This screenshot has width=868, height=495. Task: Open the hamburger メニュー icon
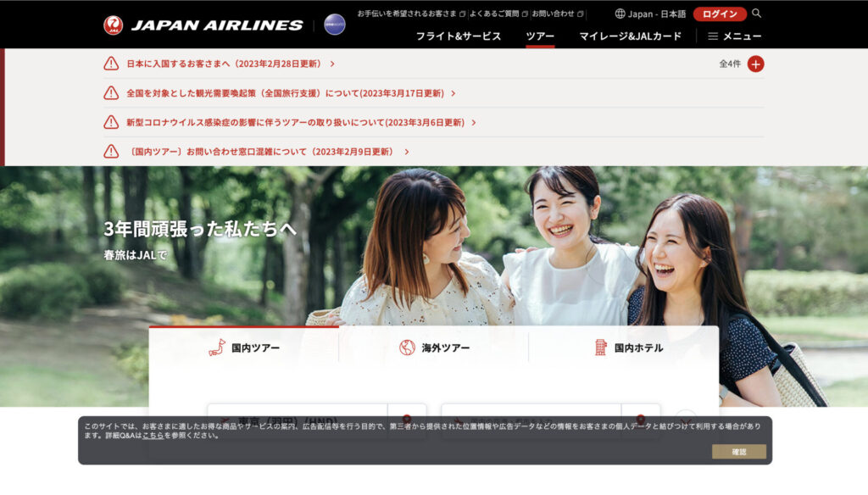(713, 36)
